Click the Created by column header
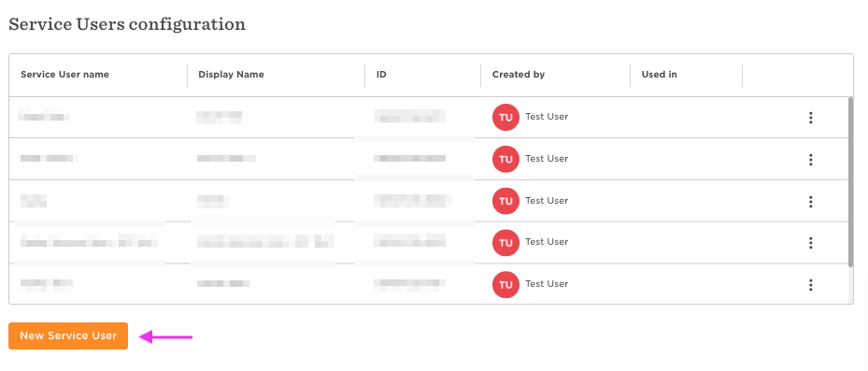 coord(519,74)
